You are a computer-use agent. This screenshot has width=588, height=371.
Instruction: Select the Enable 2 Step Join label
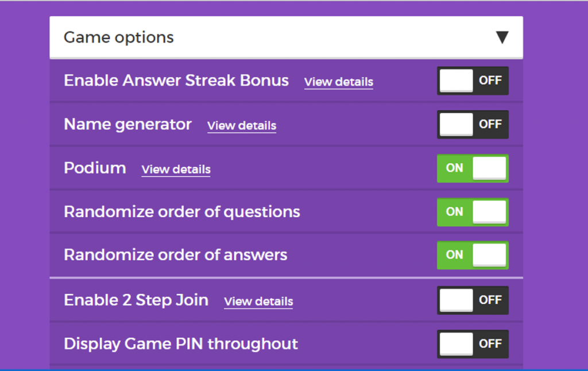click(x=136, y=300)
